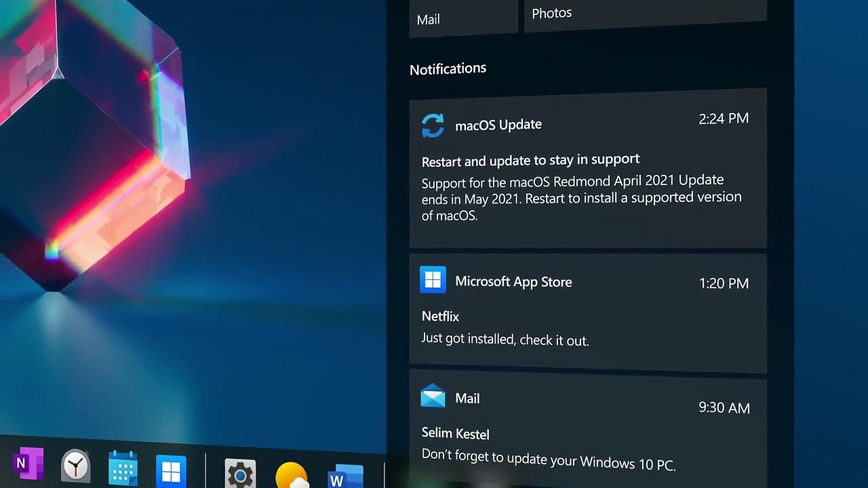
Task: Click the macOS Update sync icon
Action: click(433, 125)
